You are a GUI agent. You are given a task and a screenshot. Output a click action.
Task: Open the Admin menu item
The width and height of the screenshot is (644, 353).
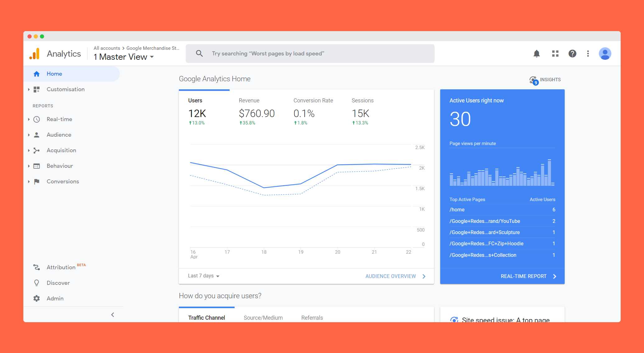(x=55, y=298)
